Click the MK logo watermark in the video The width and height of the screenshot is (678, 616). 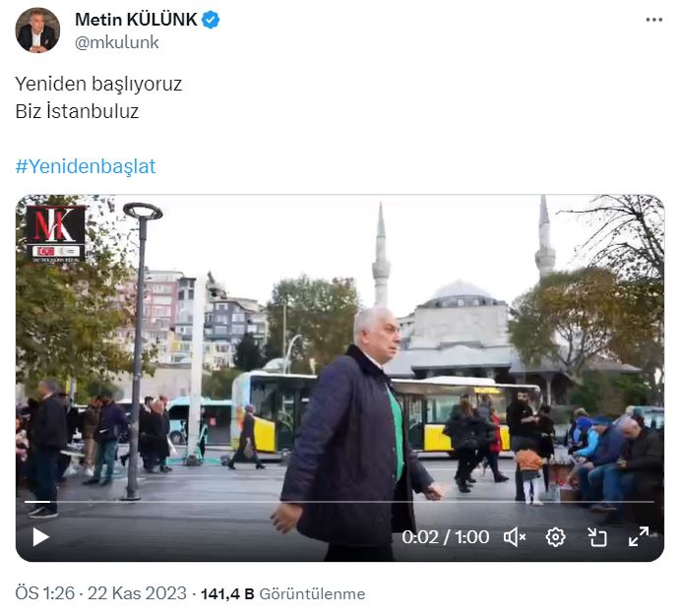click(56, 234)
